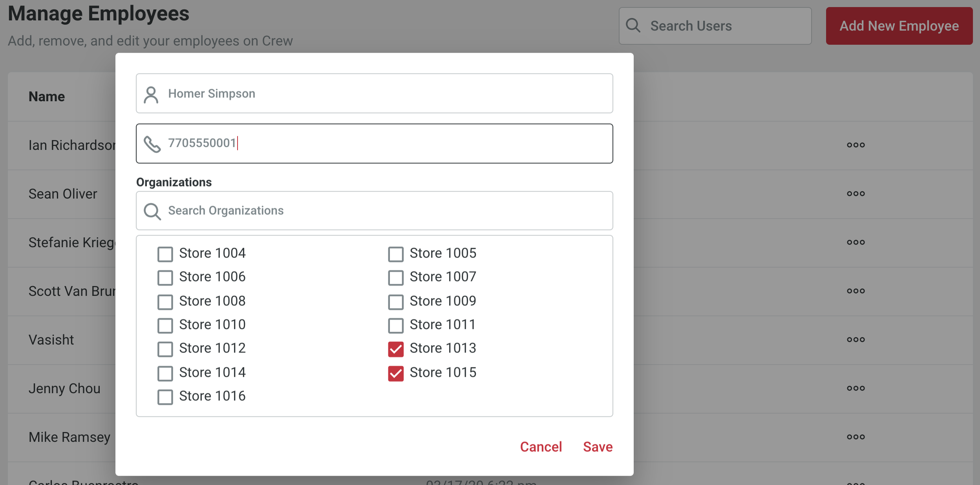Select the Store 1012 checkbox

[165, 349]
